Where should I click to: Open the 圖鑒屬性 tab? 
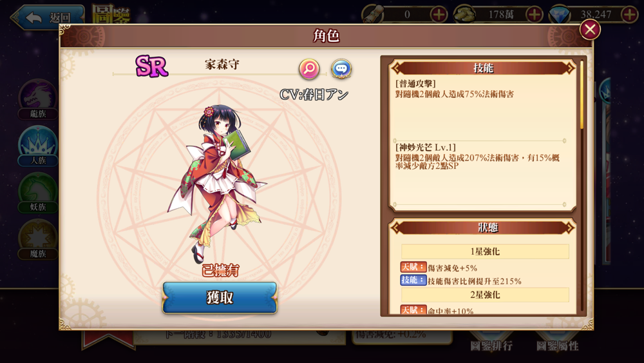pos(557,346)
